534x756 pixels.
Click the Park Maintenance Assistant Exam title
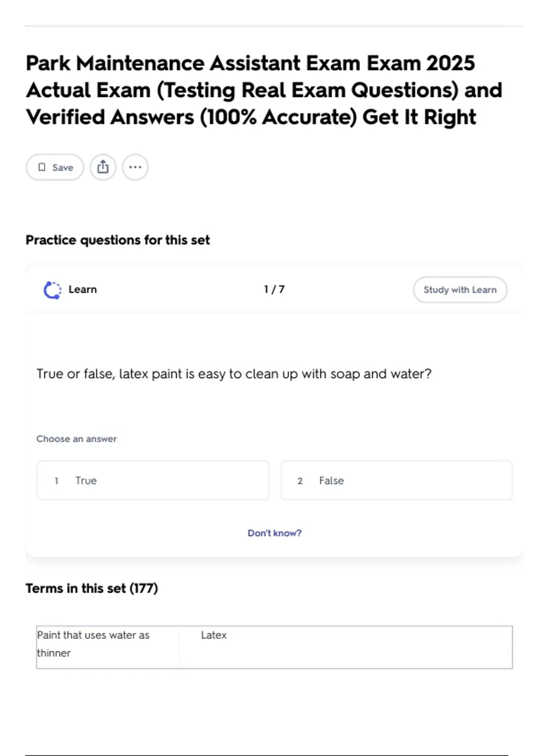point(263,90)
